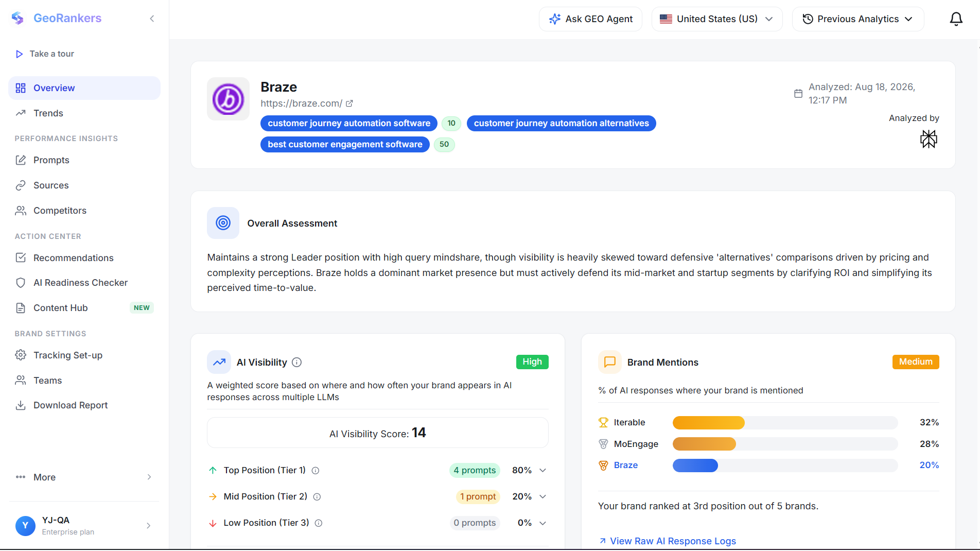Click the calendar icon next to Analyzed date
This screenshot has width=980, height=551.
point(798,94)
